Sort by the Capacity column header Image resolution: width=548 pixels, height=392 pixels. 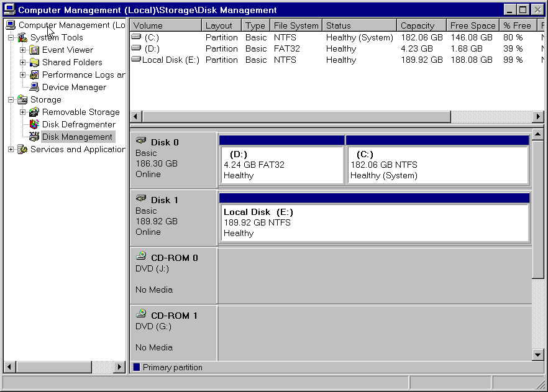click(x=422, y=25)
